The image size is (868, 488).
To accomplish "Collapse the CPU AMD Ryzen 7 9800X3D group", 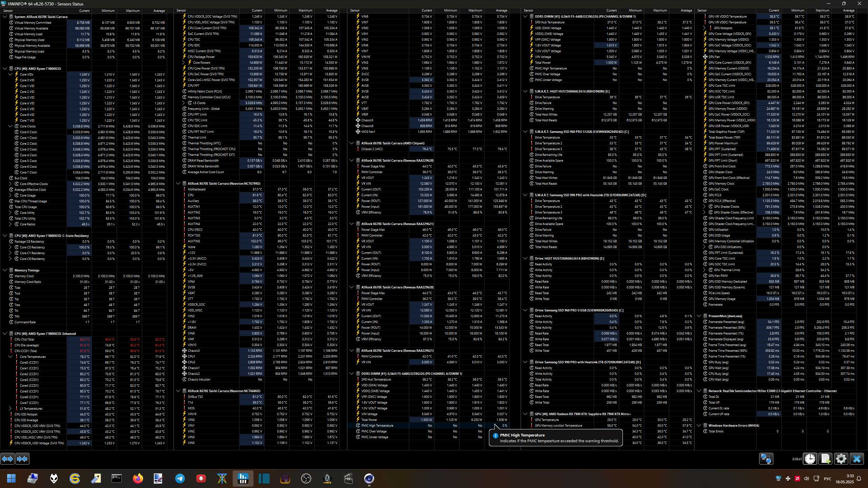I will click(x=5, y=68).
